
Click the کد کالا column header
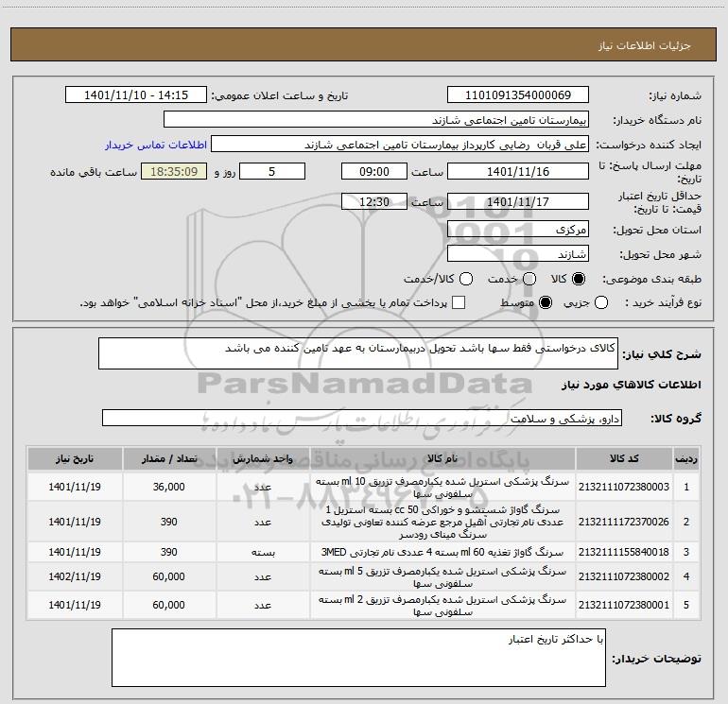624,459
